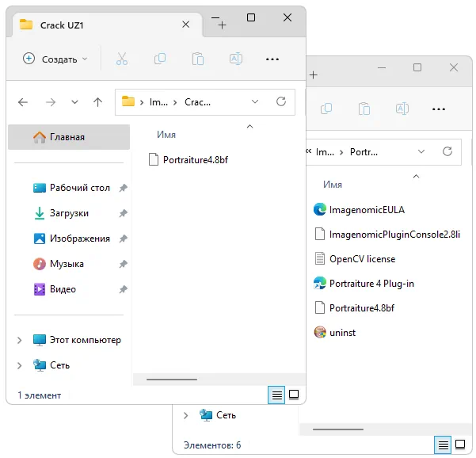Click horizontal scrollbar in back window file list

click(x=338, y=429)
